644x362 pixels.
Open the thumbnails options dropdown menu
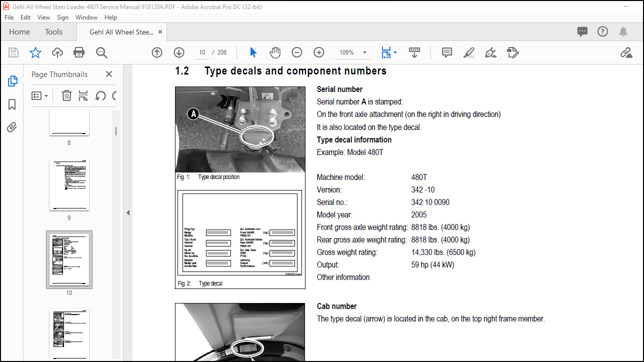(40, 95)
